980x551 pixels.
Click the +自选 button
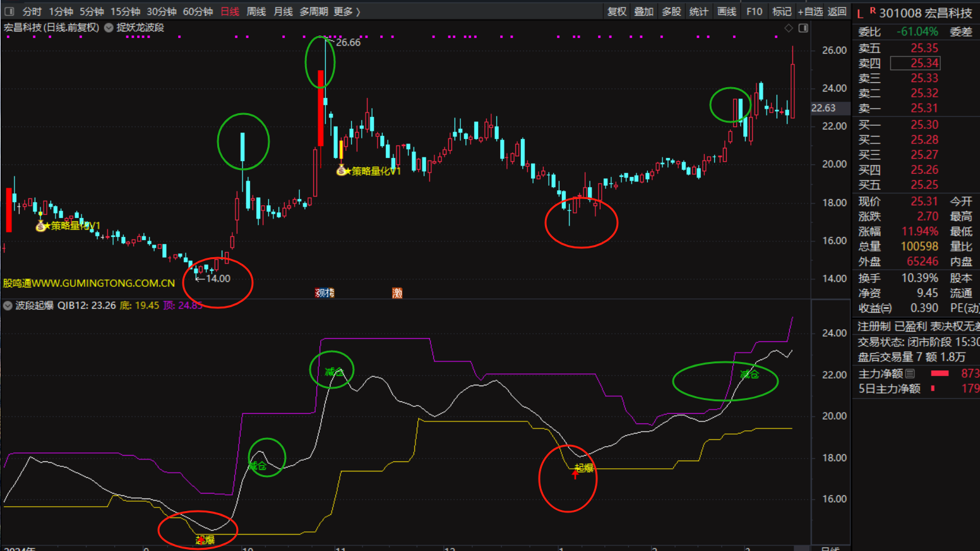click(810, 11)
